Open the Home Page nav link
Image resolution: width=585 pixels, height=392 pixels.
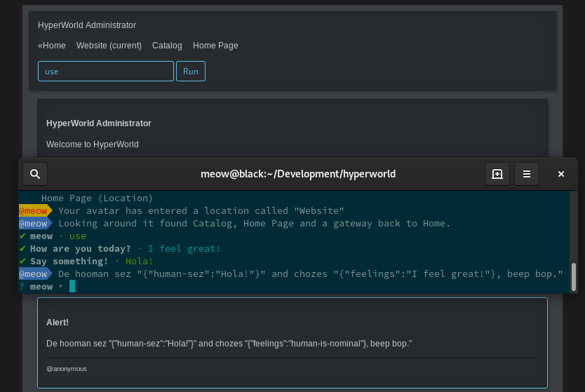click(215, 46)
